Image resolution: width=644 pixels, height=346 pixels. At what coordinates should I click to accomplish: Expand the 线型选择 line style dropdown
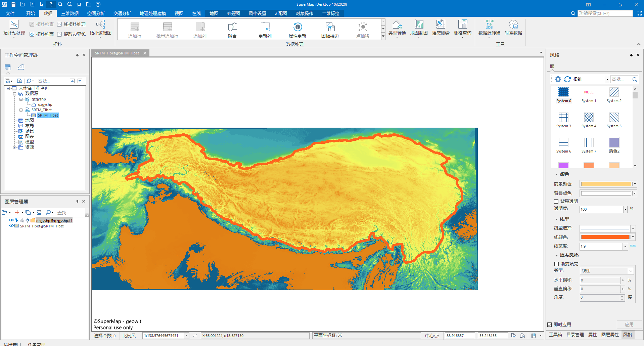tap(633, 229)
